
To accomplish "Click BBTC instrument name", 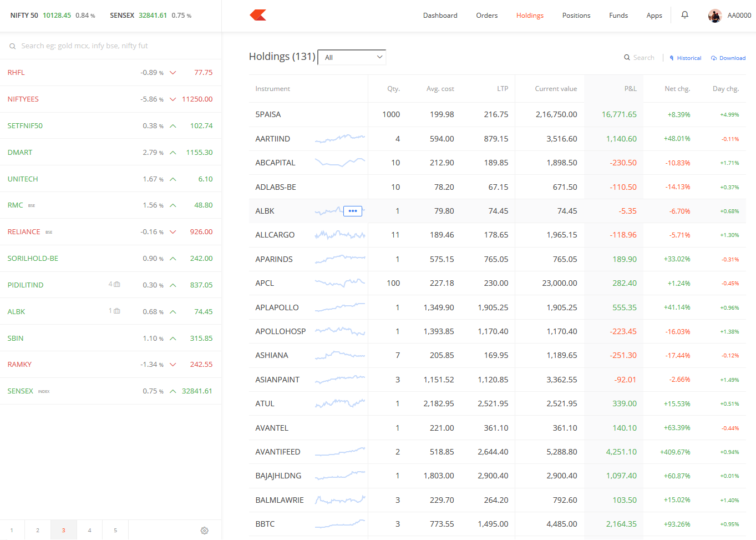I will coord(265,524).
